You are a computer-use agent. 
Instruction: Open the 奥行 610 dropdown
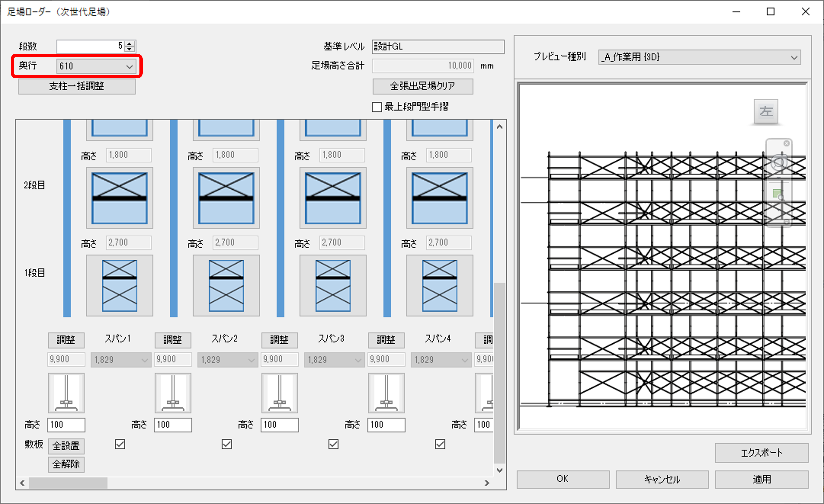[96, 66]
